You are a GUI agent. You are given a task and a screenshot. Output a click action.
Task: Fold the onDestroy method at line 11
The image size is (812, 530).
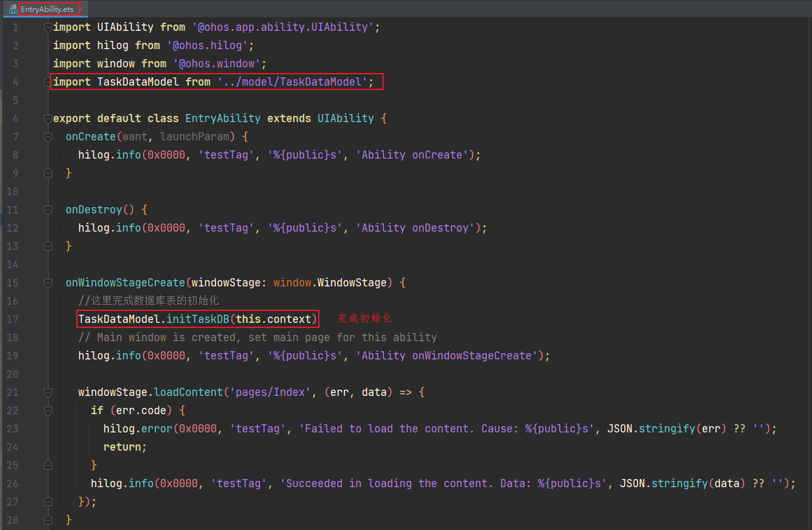click(47, 210)
